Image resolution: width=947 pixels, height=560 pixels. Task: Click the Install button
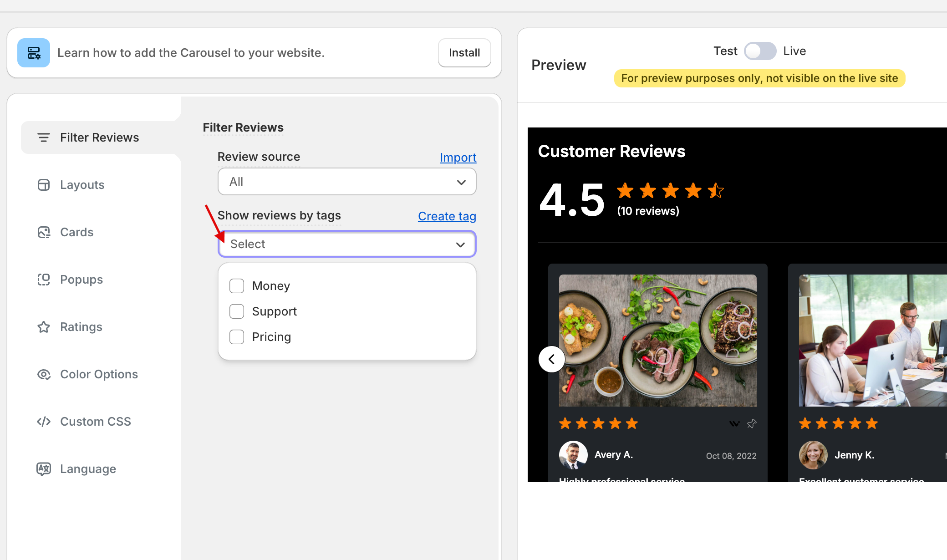[464, 53]
